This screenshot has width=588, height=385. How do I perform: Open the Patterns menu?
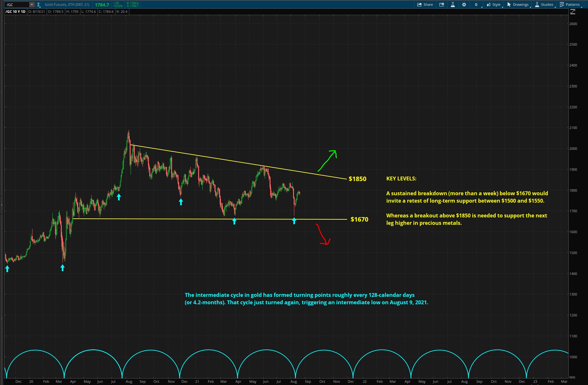[x=570, y=5]
